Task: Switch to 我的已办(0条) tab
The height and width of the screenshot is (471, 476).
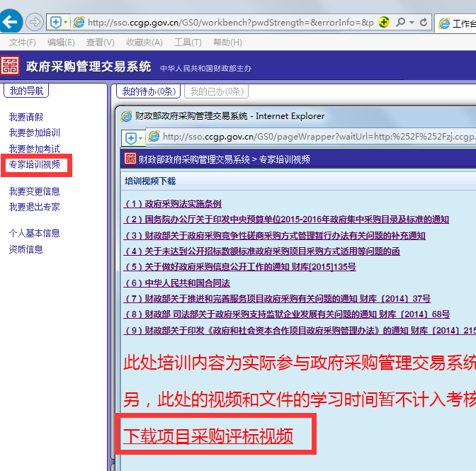Action: click(217, 91)
